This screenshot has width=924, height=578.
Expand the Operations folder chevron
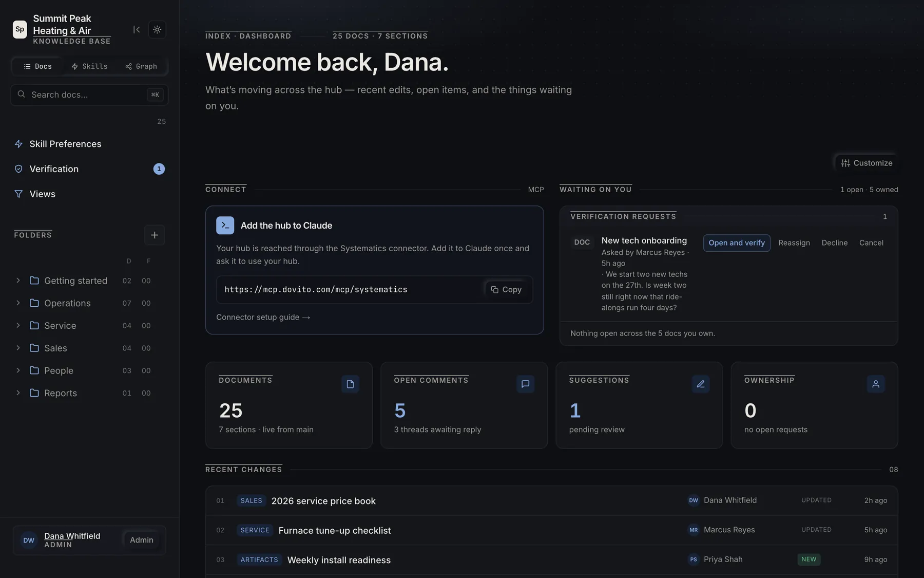click(x=18, y=303)
